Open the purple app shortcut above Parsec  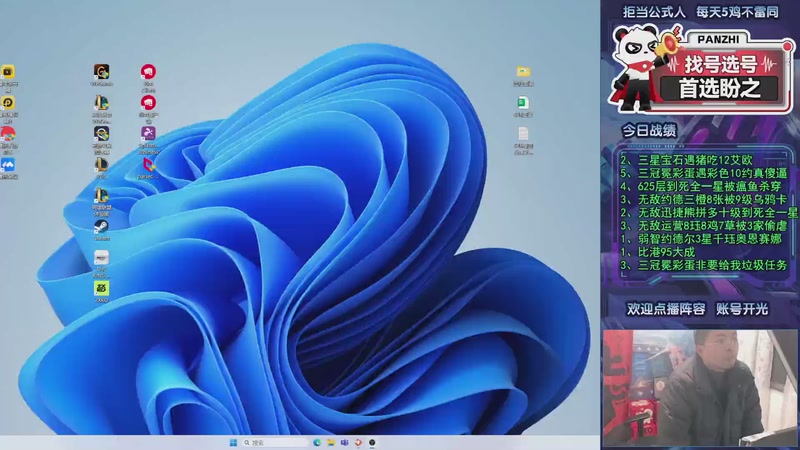coord(148,134)
